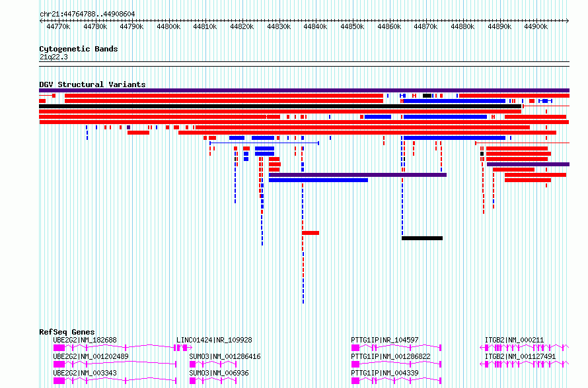Click the 44860k ruler tick label
This screenshot has width=588, height=388.
pos(389,26)
